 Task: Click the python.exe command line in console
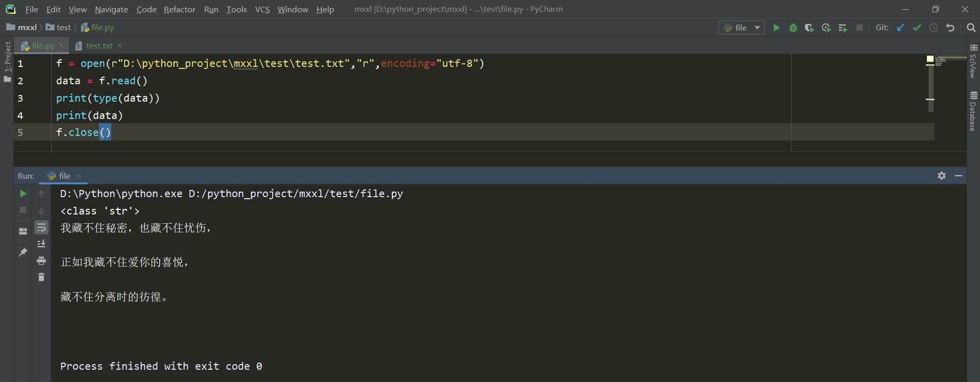[231, 194]
